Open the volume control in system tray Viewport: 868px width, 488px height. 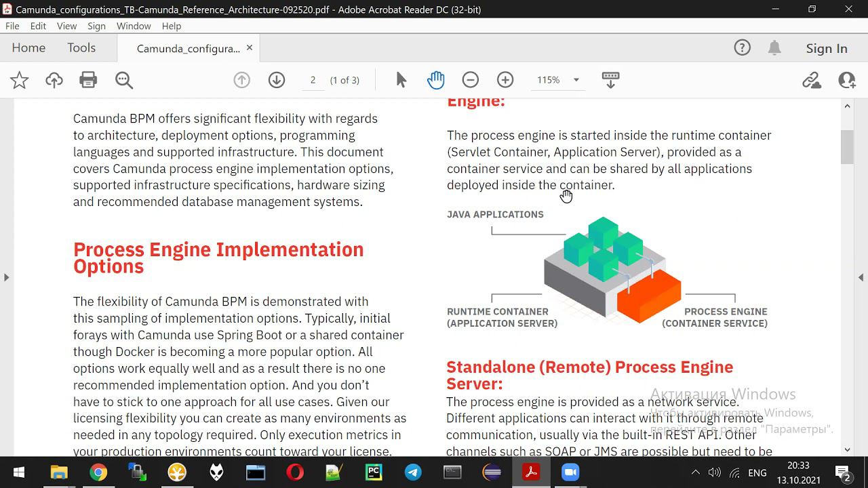[714, 472]
